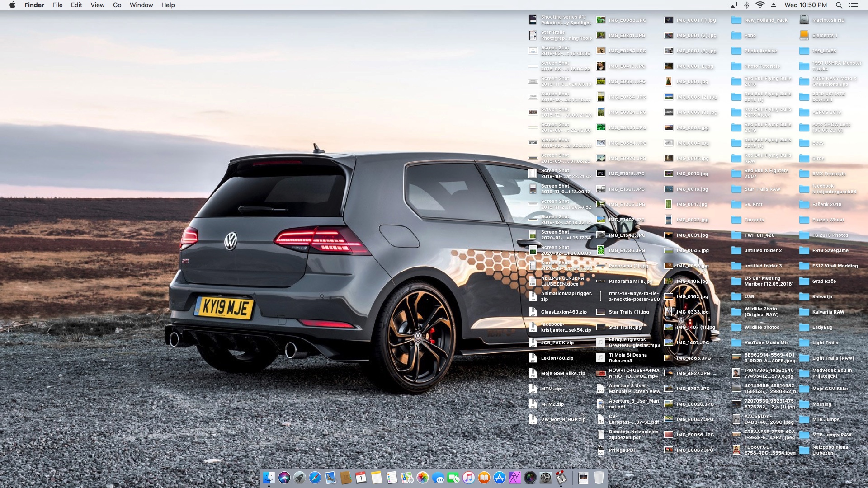
Task: Select the Kalvarija RAW folder
Action: 822,312
